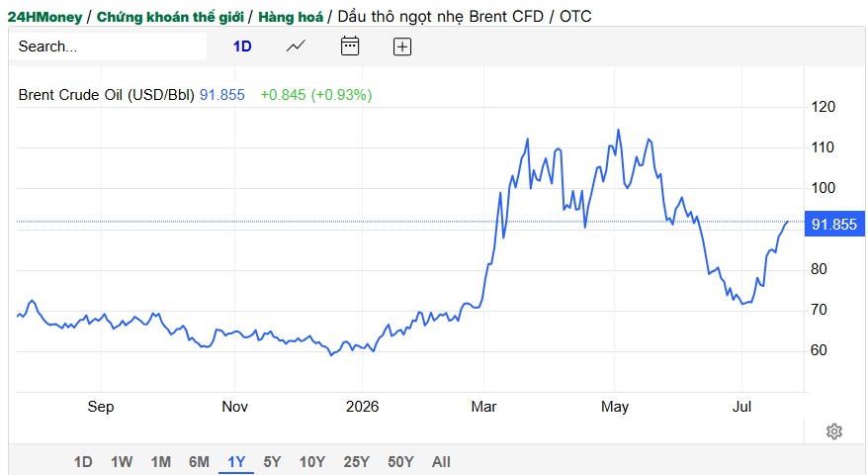
Task: Select the 5Y range tab
Action: click(272, 462)
